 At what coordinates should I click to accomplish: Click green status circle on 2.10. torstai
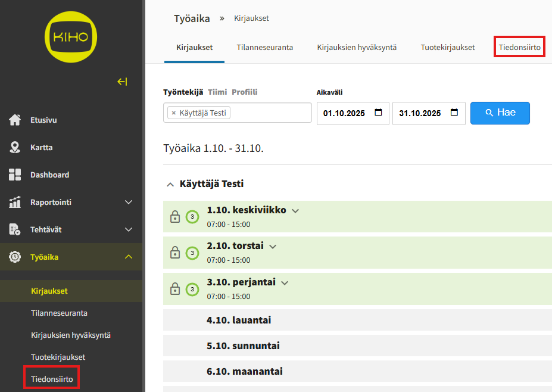pos(192,253)
